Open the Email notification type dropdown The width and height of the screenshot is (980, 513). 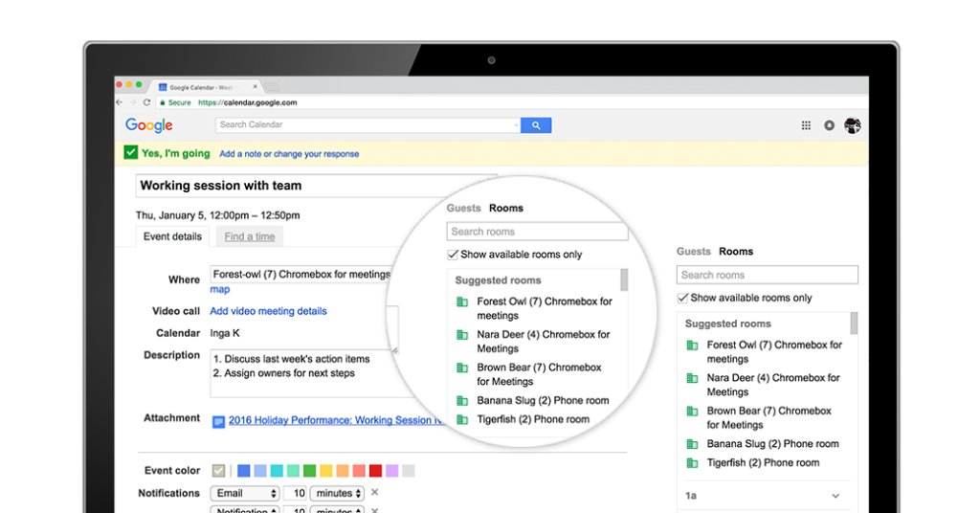pos(244,493)
